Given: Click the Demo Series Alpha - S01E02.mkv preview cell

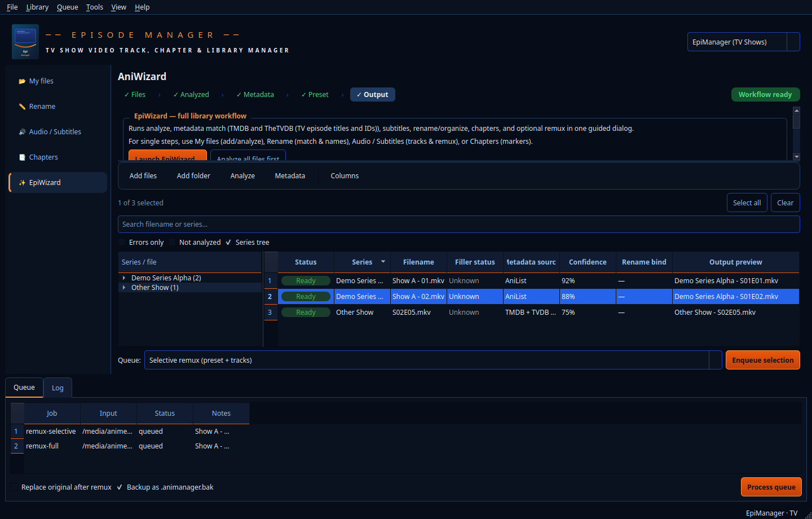Looking at the screenshot, I should coord(736,297).
